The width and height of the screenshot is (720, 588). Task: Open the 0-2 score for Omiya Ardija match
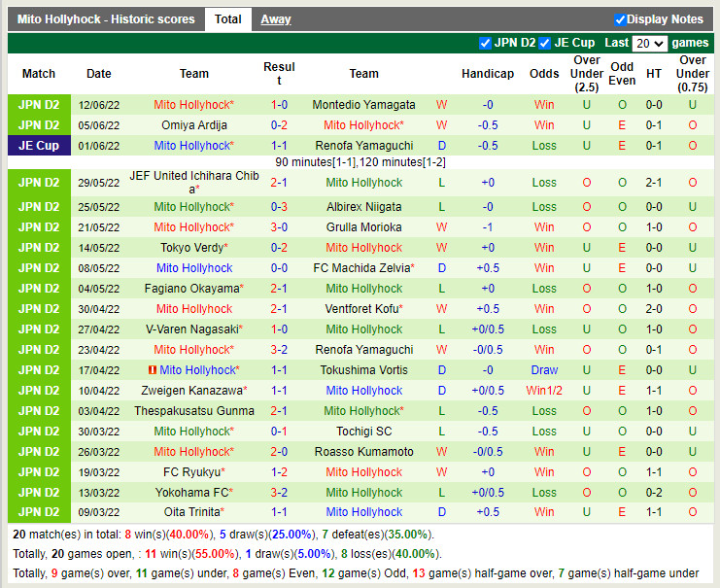click(x=279, y=125)
